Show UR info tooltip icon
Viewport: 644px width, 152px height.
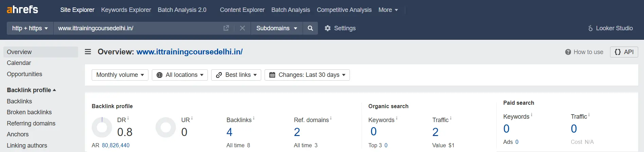click(x=192, y=118)
